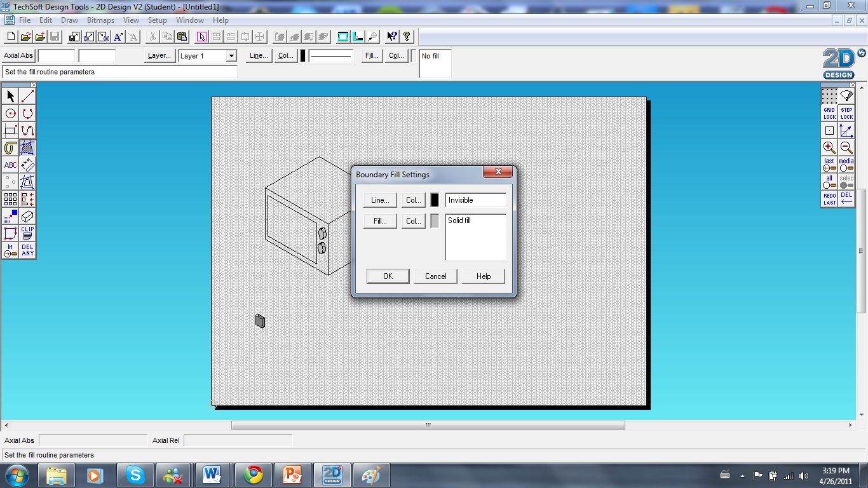Open the Draw menu
The image size is (868, 488).
(x=69, y=20)
